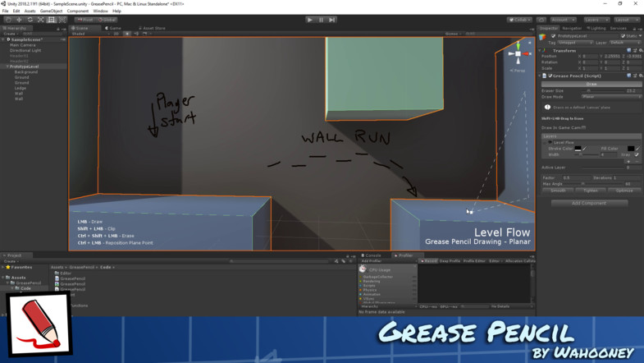Pick fill color with eyedropper
Viewport: 644px width, 363px height.
tap(637, 149)
